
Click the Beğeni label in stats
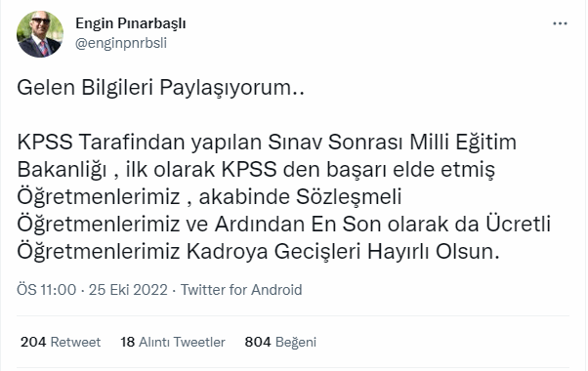pyautogui.click(x=296, y=342)
